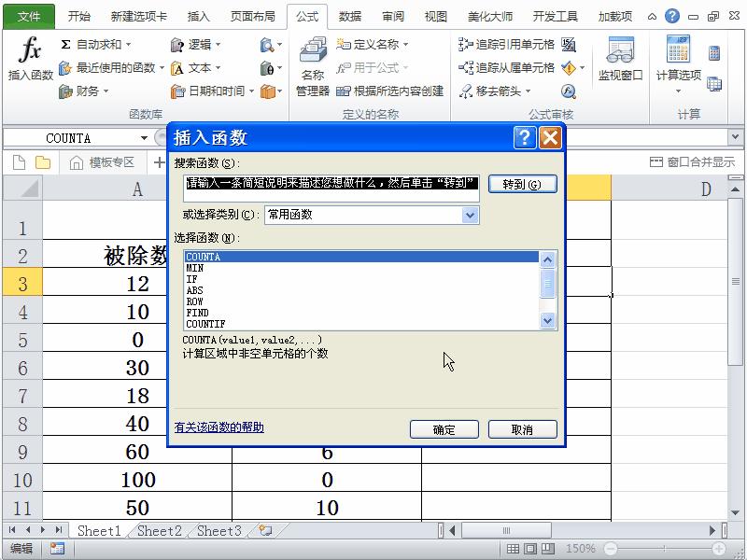Open the math and trig functions icon

[x=267, y=68]
